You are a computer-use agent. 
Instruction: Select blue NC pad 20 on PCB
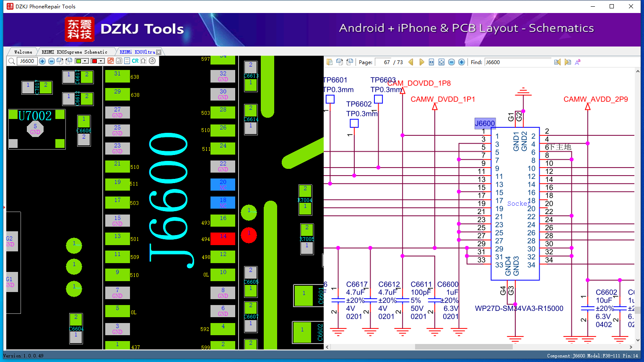(223, 184)
